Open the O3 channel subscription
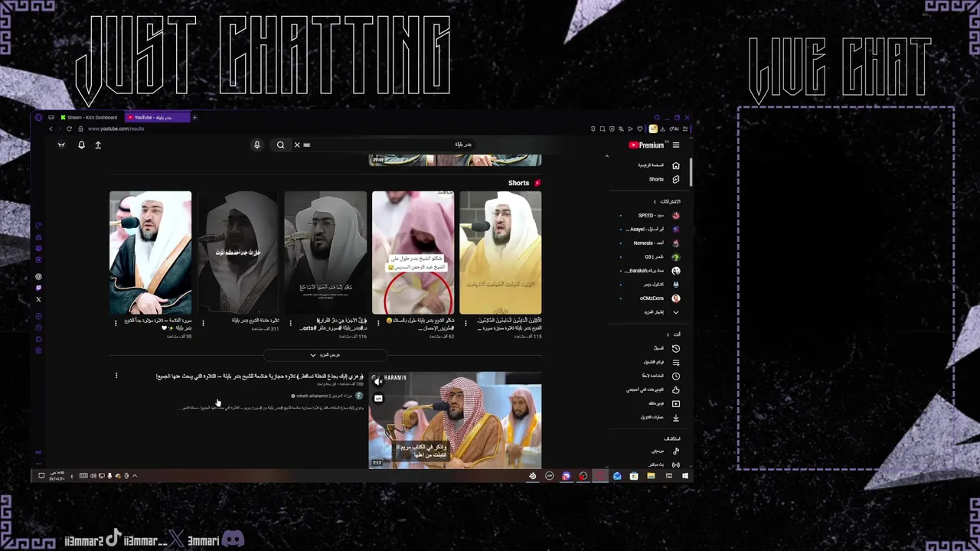The width and height of the screenshot is (980, 551). 661,256
